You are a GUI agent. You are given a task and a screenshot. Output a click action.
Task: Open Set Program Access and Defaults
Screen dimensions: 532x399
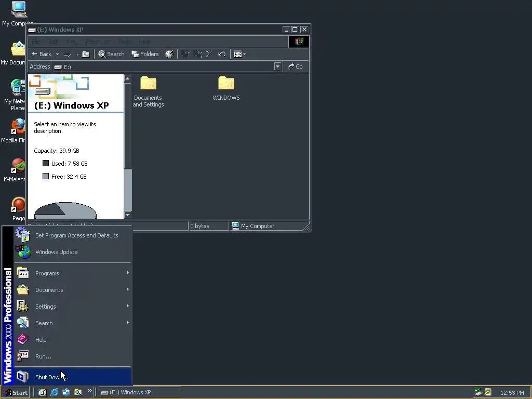point(73,235)
